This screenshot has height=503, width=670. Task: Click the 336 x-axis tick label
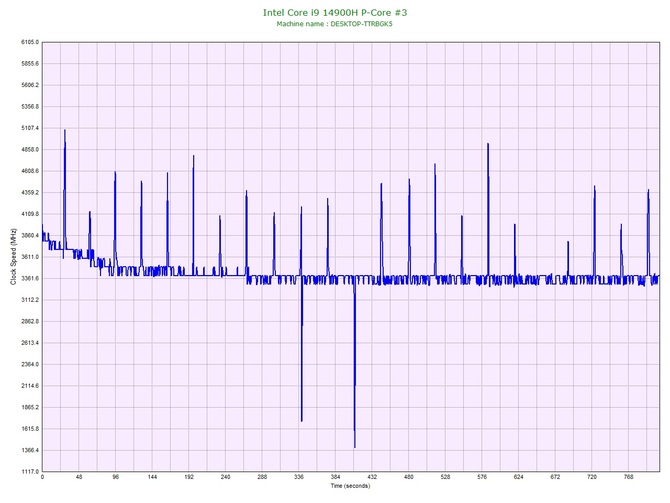pyautogui.click(x=299, y=477)
